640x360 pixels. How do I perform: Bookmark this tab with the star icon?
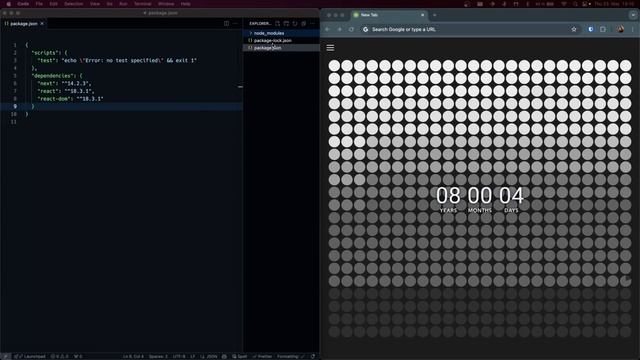574,29
